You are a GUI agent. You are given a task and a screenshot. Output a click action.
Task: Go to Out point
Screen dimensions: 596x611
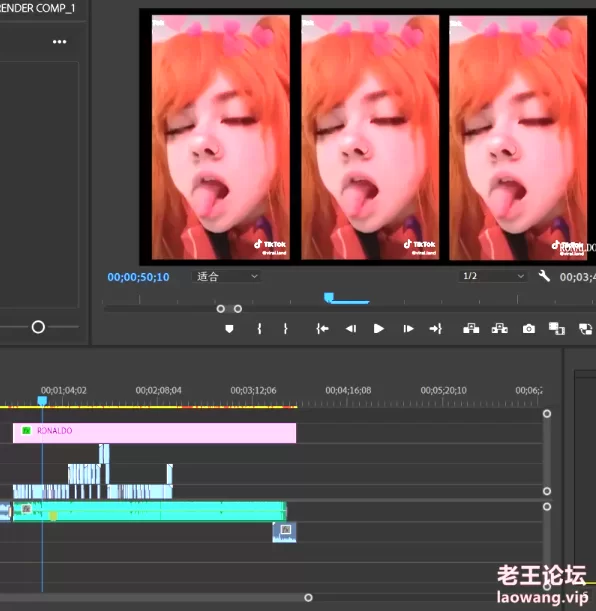click(436, 329)
